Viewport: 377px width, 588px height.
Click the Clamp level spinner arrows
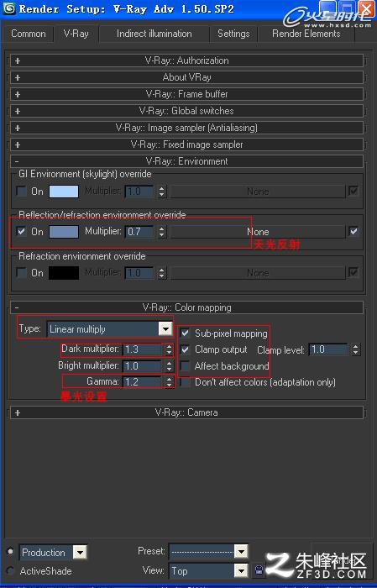(x=355, y=350)
